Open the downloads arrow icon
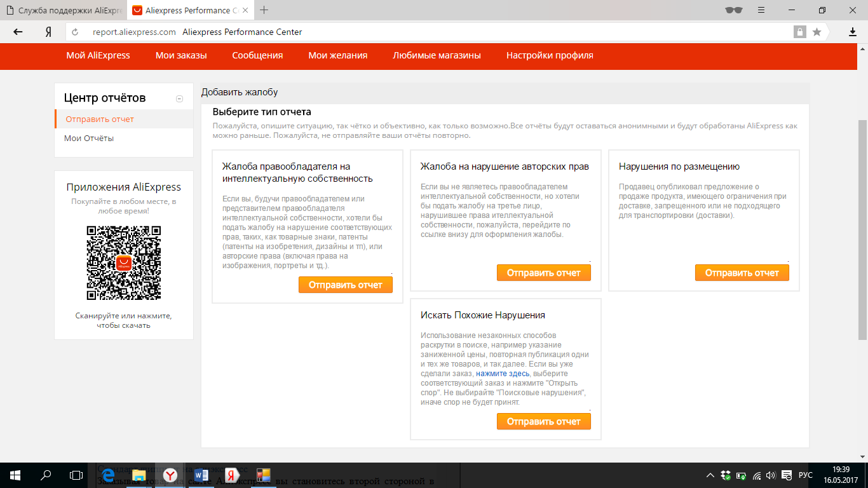868x488 pixels. point(853,32)
